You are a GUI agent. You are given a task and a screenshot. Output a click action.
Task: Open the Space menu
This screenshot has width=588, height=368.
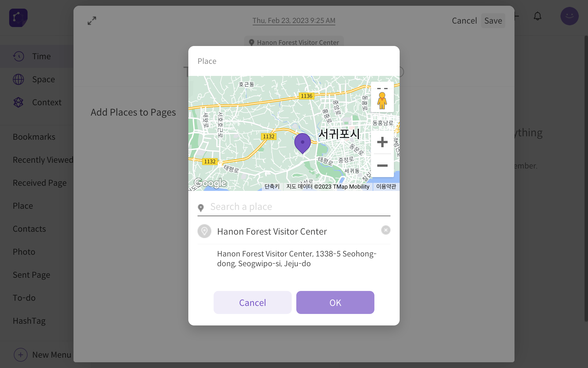click(43, 79)
